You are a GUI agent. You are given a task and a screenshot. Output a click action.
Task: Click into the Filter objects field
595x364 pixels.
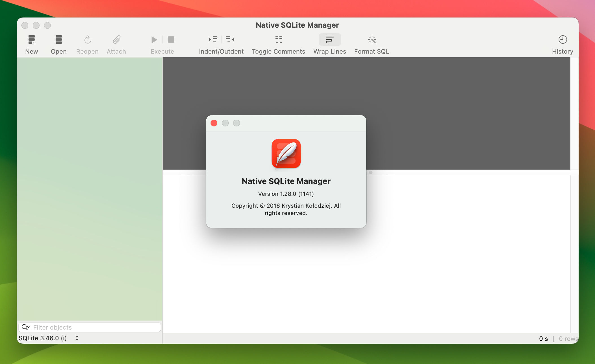[x=90, y=327]
